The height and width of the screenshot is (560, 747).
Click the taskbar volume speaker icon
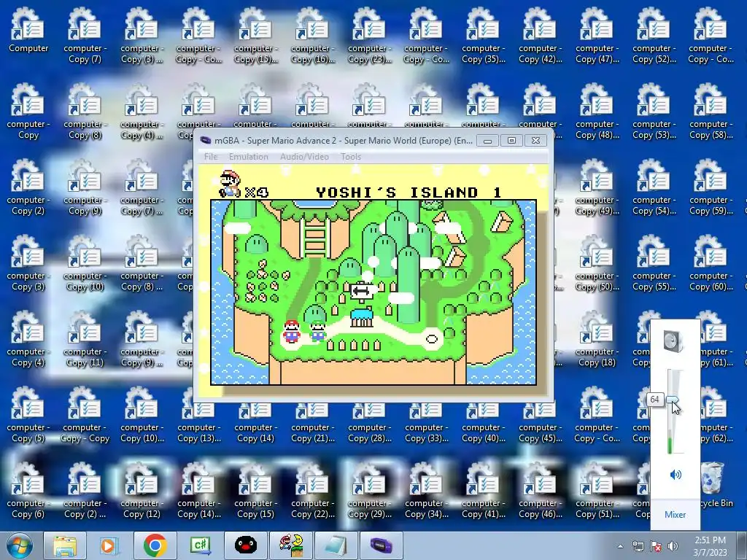673,546
